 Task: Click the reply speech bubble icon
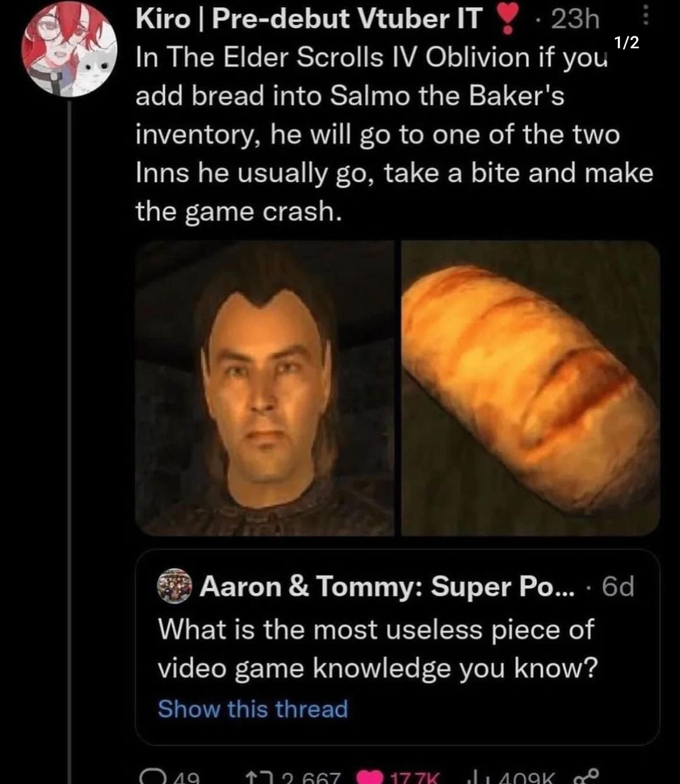(151, 776)
